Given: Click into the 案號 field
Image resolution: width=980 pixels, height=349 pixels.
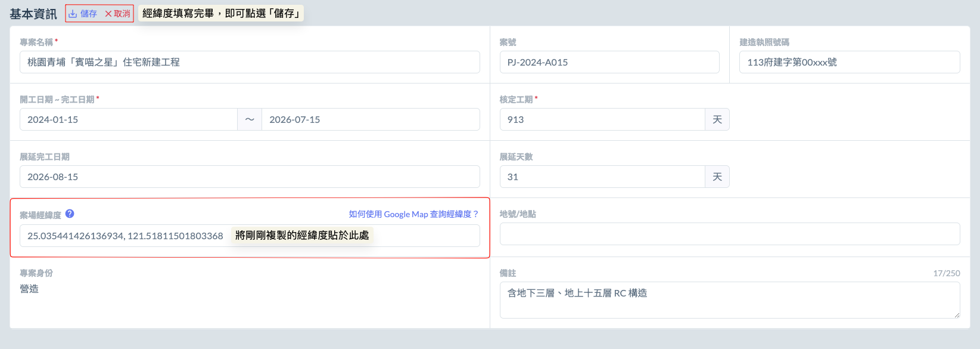Looking at the screenshot, I should point(609,62).
